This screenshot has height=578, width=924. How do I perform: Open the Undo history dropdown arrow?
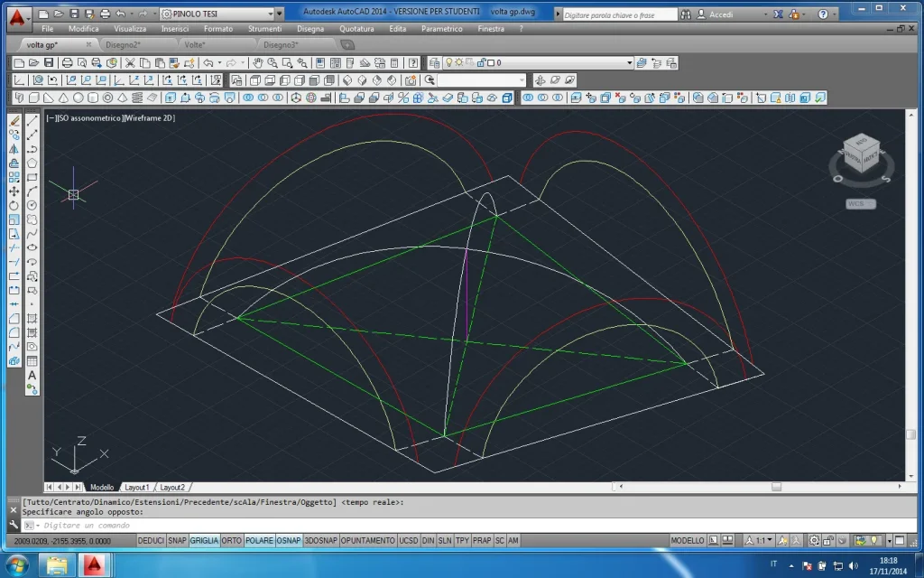tap(218, 63)
